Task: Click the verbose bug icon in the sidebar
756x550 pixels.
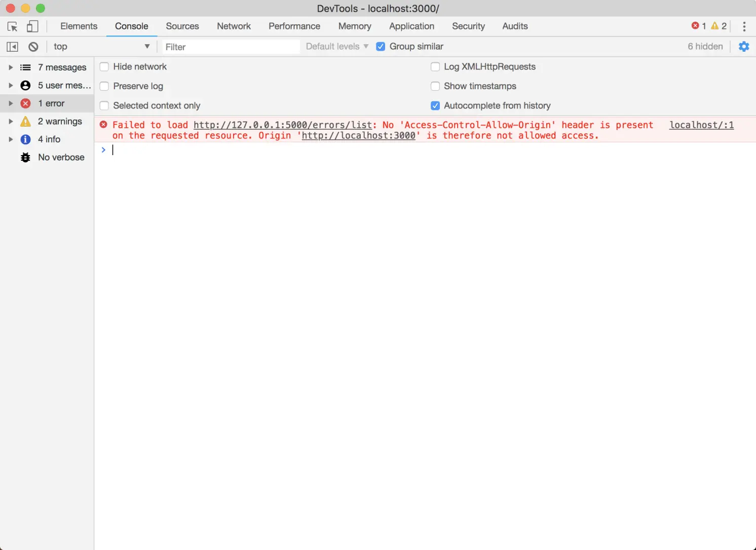Action: [25, 157]
